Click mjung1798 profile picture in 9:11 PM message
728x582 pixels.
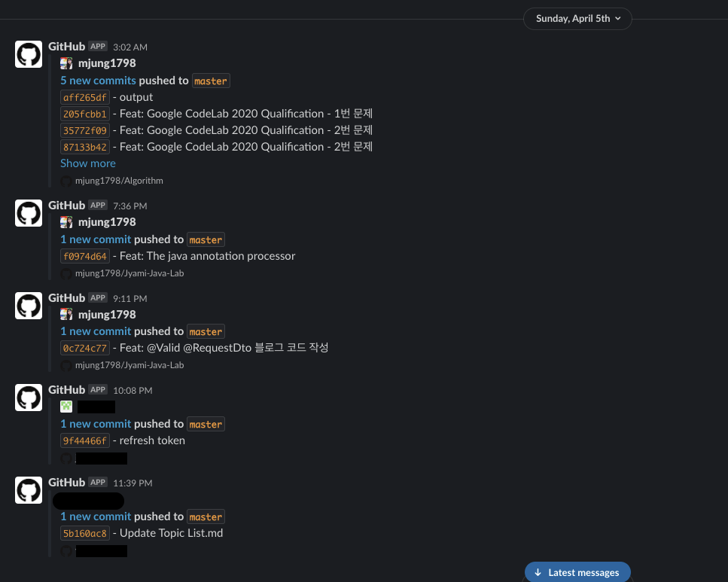coord(66,315)
